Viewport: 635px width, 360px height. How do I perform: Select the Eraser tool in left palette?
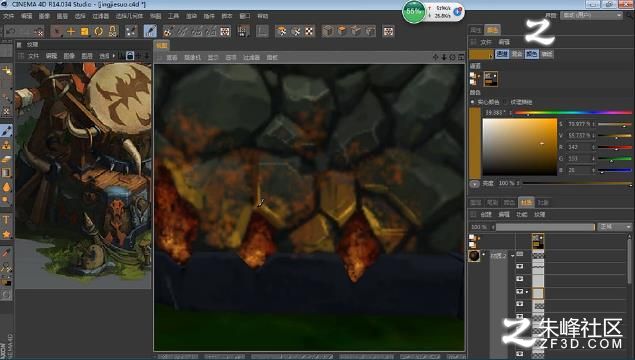[6, 159]
